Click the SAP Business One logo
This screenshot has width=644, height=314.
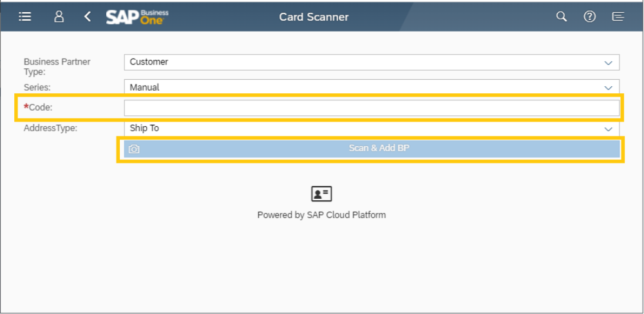coord(137,17)
